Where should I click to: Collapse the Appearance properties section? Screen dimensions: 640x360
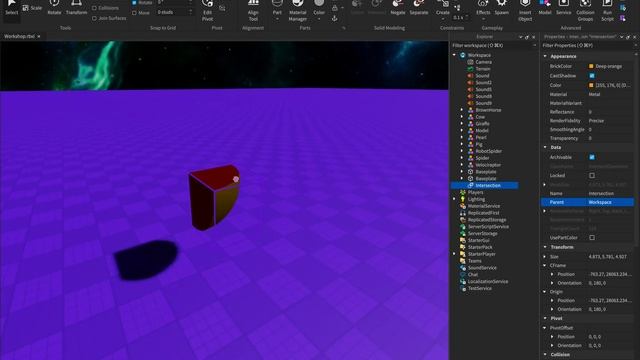545,56
